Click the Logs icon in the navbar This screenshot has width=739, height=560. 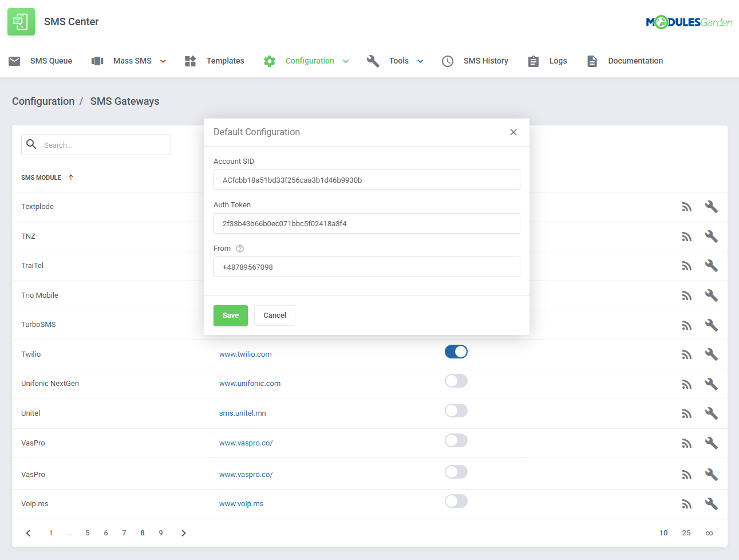click(x=533, y=61)
